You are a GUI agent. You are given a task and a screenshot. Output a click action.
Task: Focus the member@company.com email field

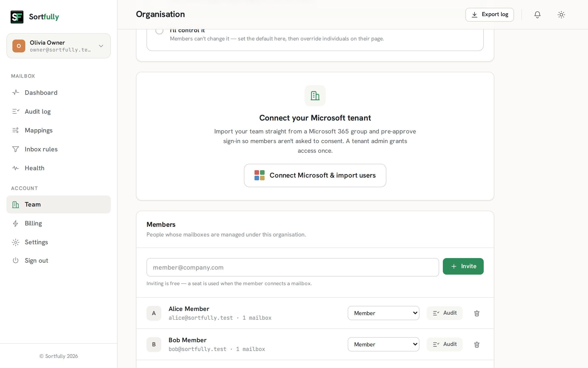pyautogui.click(x=293, y=267)
